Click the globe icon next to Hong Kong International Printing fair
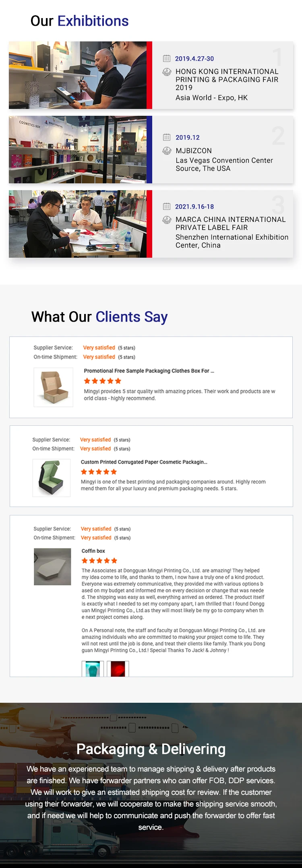Screen dimensions: 302x868 [x=167, y=72]
